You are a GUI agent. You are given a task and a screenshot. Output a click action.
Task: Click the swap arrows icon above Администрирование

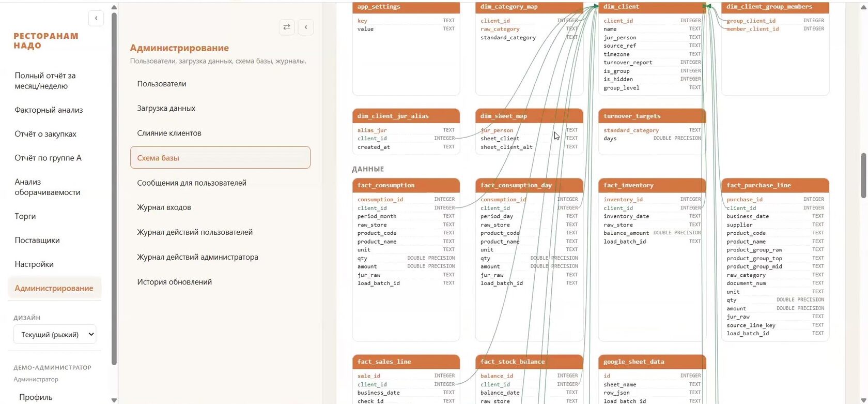tap(287, 27)
